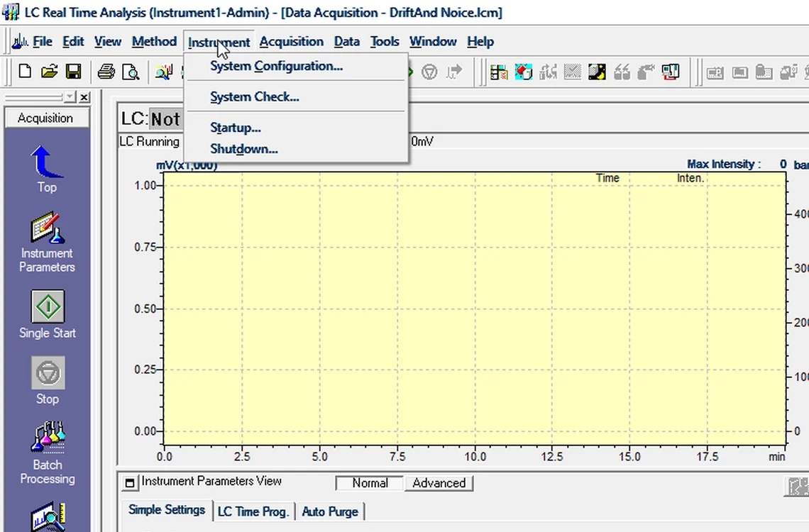
Task: Click the Open folder toolbar icon
Action: click(49, 72)
